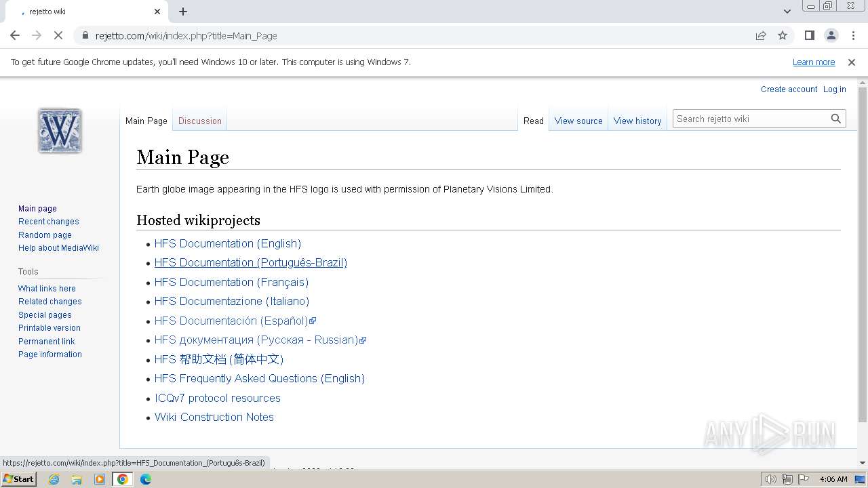Open Special pages link
The image size is (868, 488).
point(45,315)
